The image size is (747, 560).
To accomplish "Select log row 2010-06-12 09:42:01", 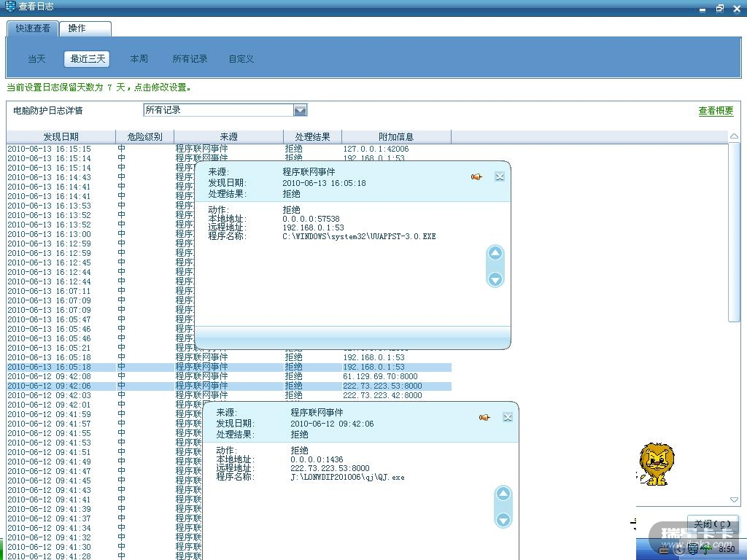I will pyautogui.click(x=104, y=405).
